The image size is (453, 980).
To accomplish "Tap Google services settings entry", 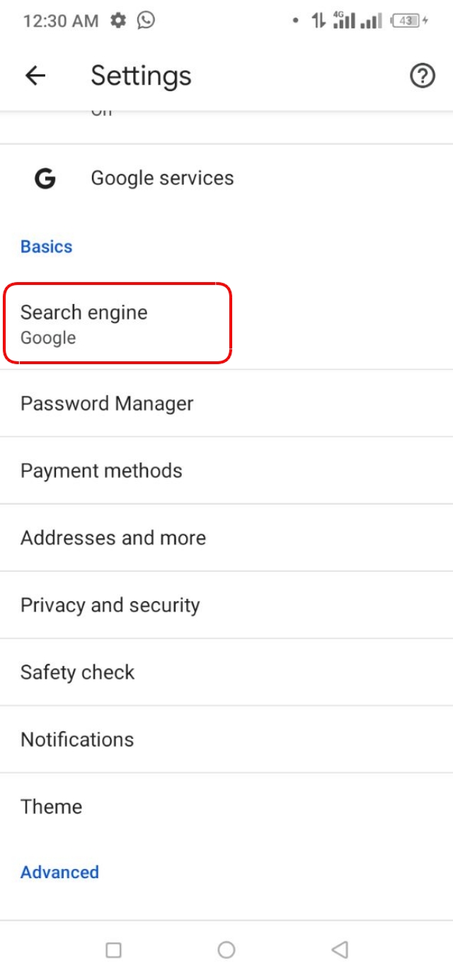I will [x=161, y=178].
